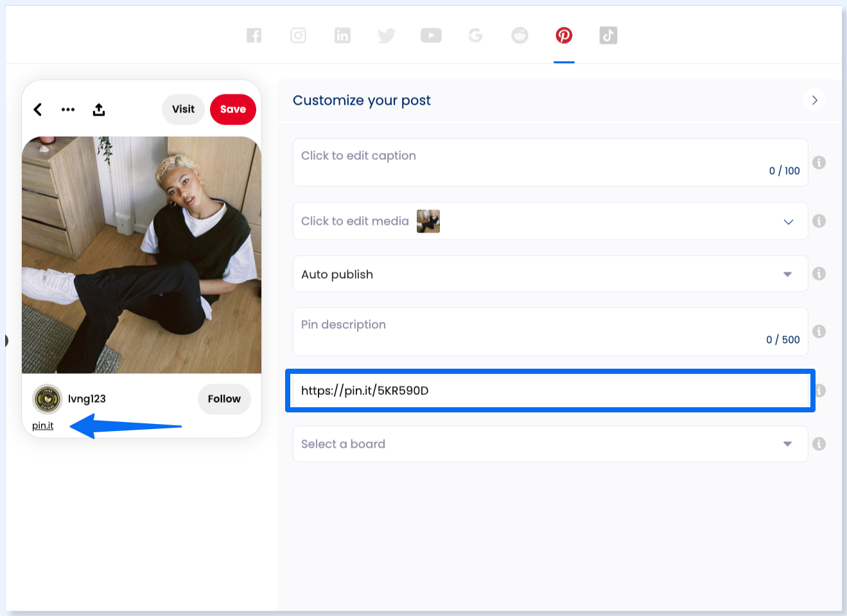
Task: Show info for Pin description field
Action: (x=819, y=331)
